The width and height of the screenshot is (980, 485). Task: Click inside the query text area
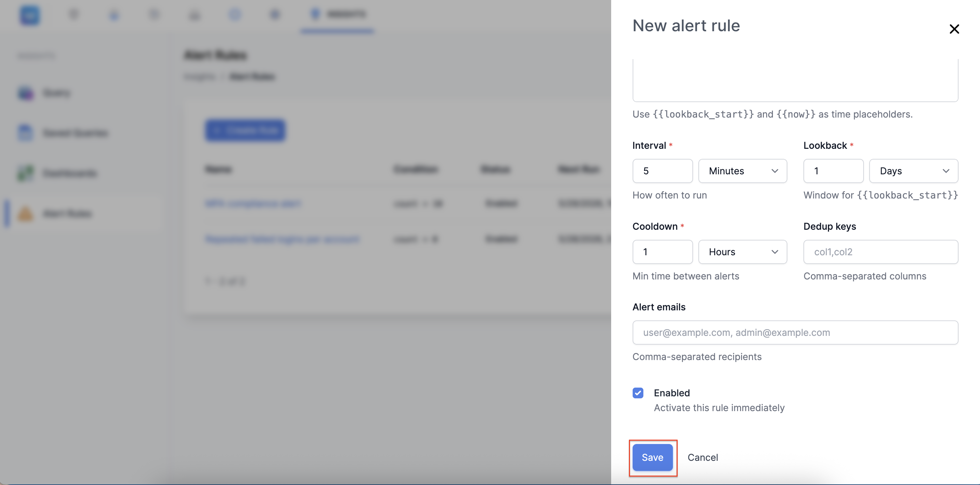[795, 80]
